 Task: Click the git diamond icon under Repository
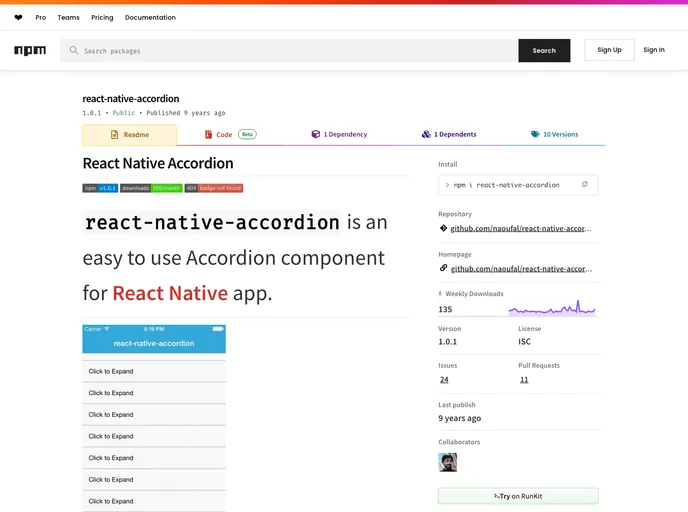443,228
